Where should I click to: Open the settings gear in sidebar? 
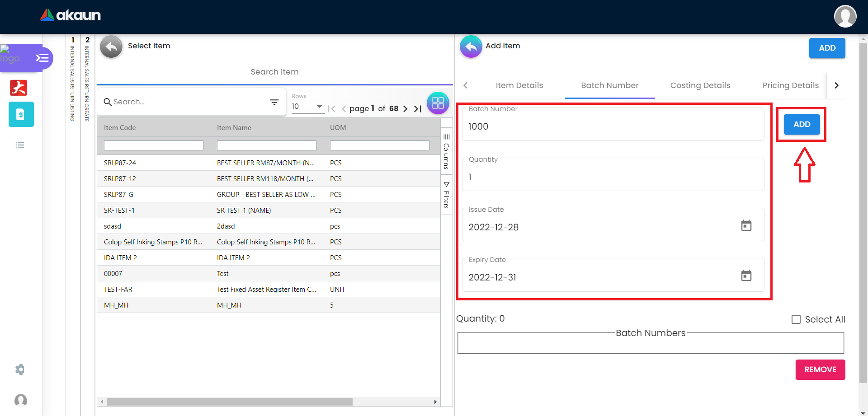(x=20, y=369)
